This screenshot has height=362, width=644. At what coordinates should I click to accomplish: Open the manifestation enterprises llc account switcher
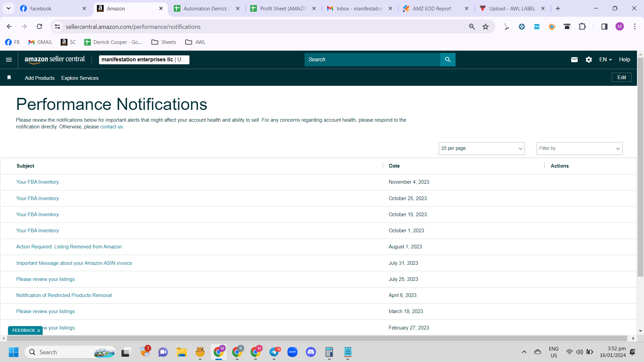(144, 60)
